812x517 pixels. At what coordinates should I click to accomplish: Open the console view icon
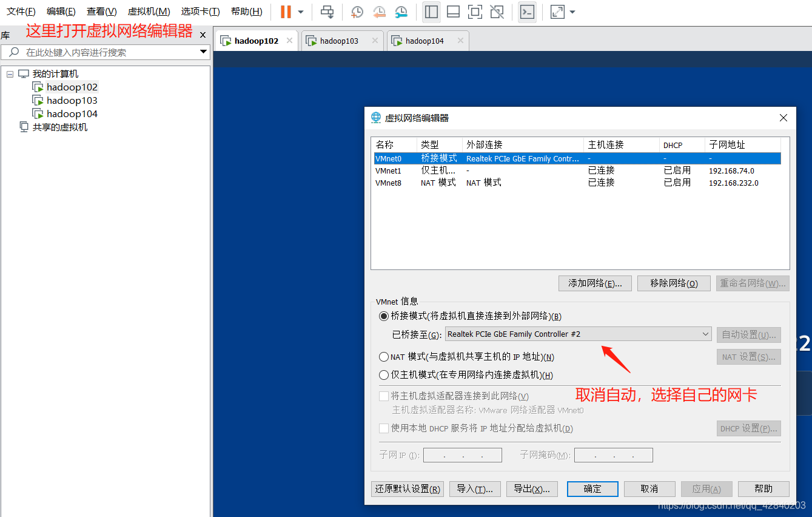point(527,12)
